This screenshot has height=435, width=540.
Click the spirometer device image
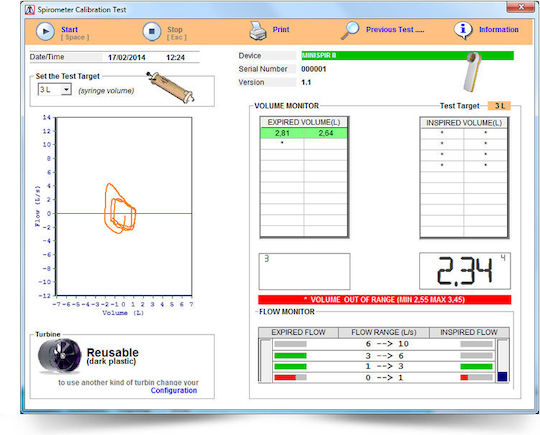click(472, 72)
